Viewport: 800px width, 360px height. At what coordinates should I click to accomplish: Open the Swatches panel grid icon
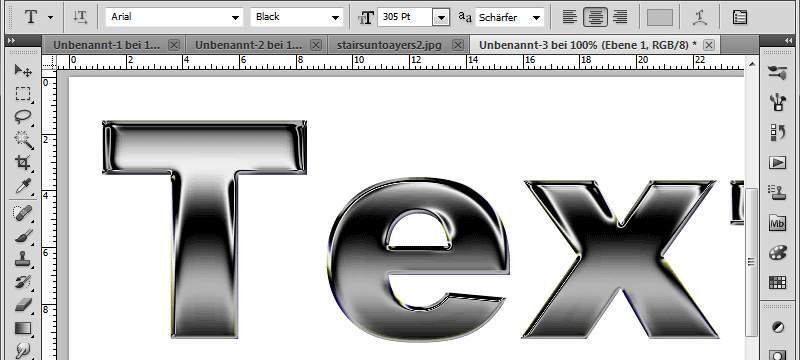777,282
